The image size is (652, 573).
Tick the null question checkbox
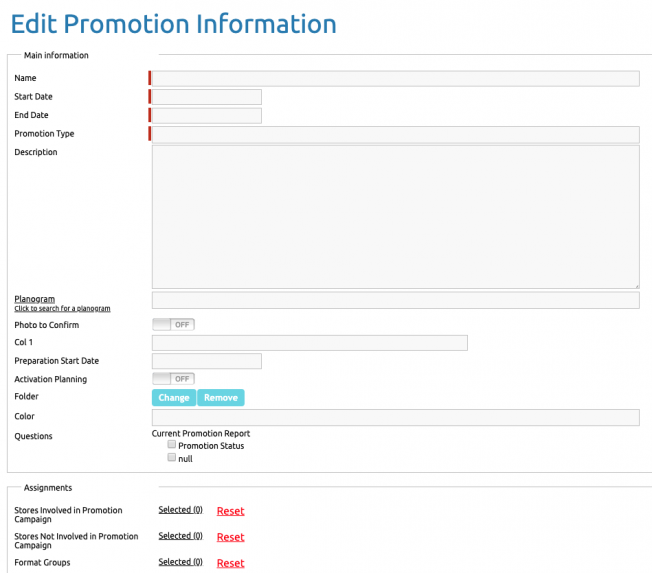pos(172,457)
